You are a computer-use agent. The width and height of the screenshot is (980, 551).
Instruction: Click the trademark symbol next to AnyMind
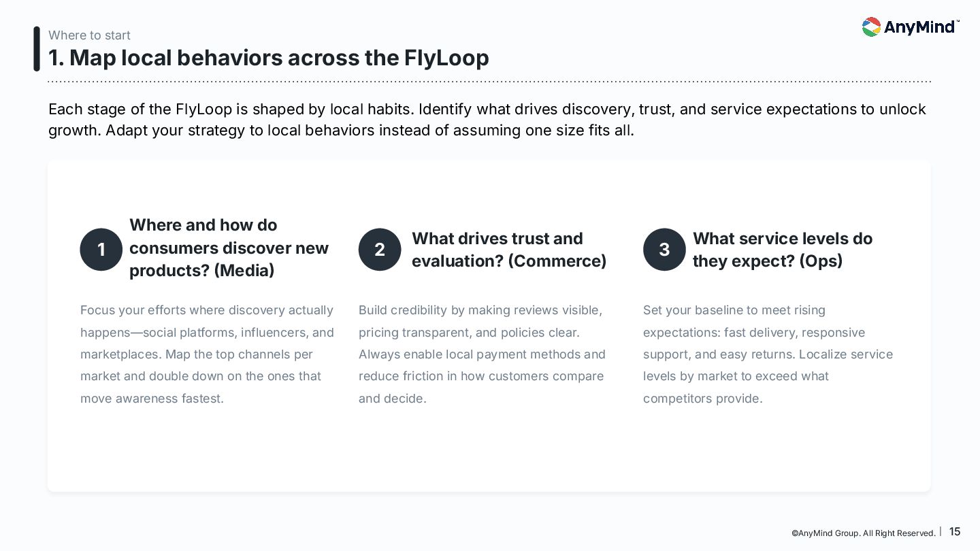click(958, 21)
